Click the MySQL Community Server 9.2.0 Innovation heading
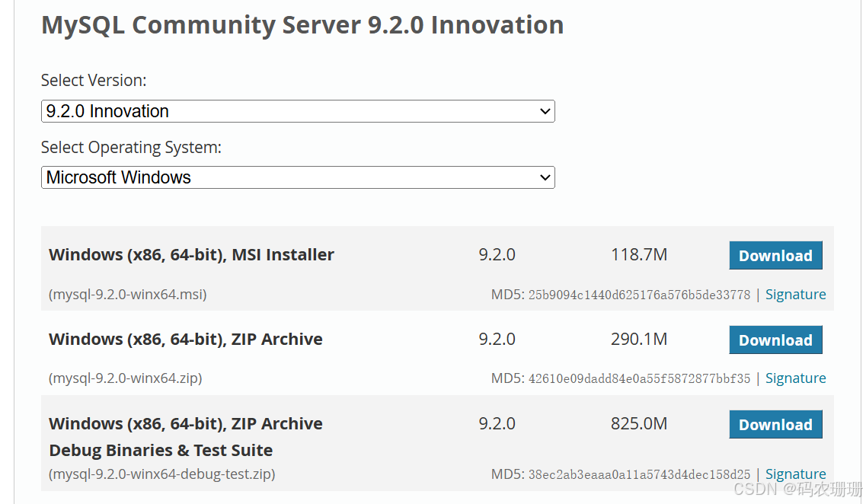The width and height of the screenshot is (866, 504). [x=302, y=25]
